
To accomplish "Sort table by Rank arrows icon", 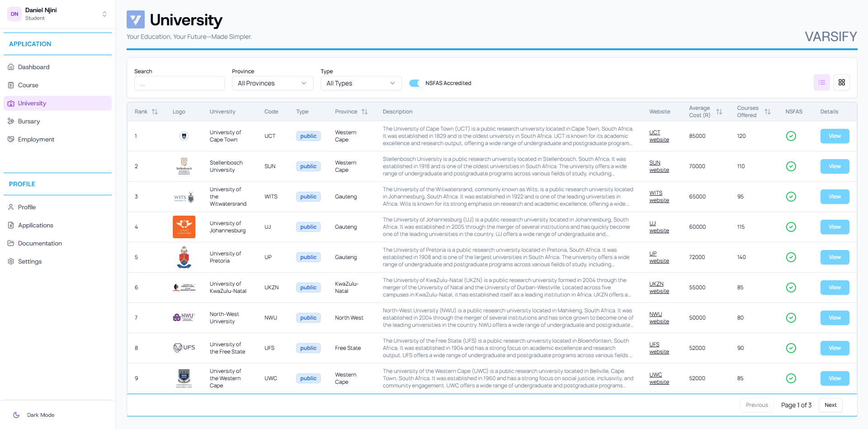I will [x=155, y=112].
